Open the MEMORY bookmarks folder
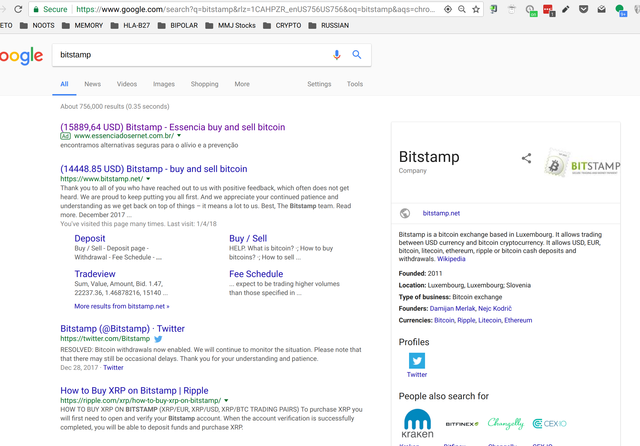The image size is (640, 446). [82, 25]
